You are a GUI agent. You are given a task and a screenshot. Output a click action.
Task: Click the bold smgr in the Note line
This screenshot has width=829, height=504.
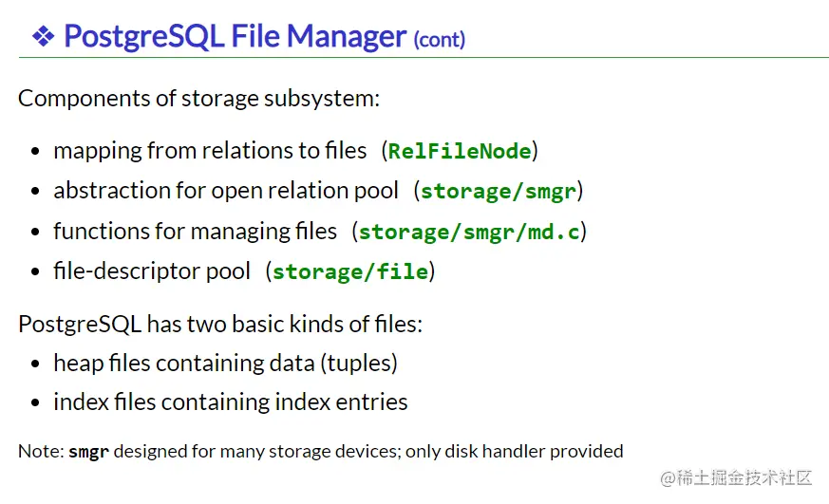point(89,451)
